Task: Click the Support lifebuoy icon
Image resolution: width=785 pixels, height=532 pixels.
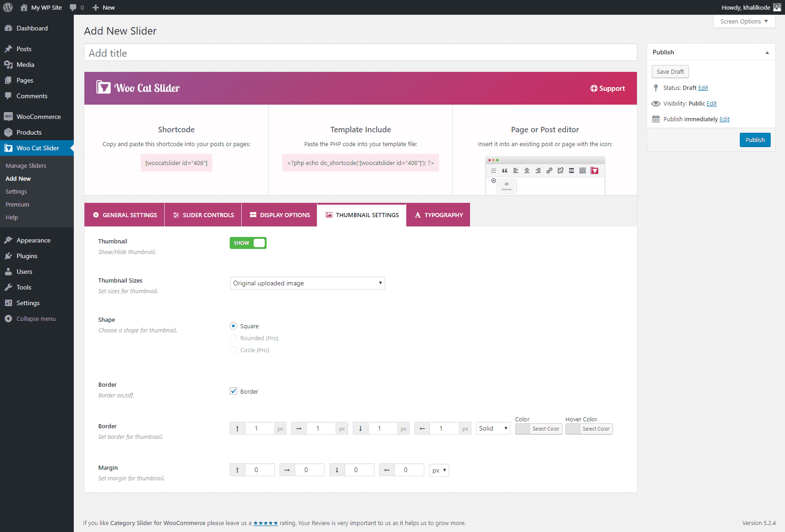Action: coord(594,89)
